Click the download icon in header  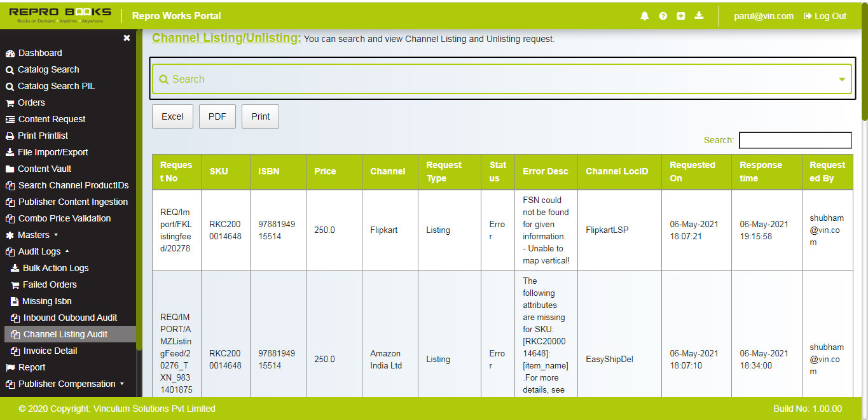699,16
